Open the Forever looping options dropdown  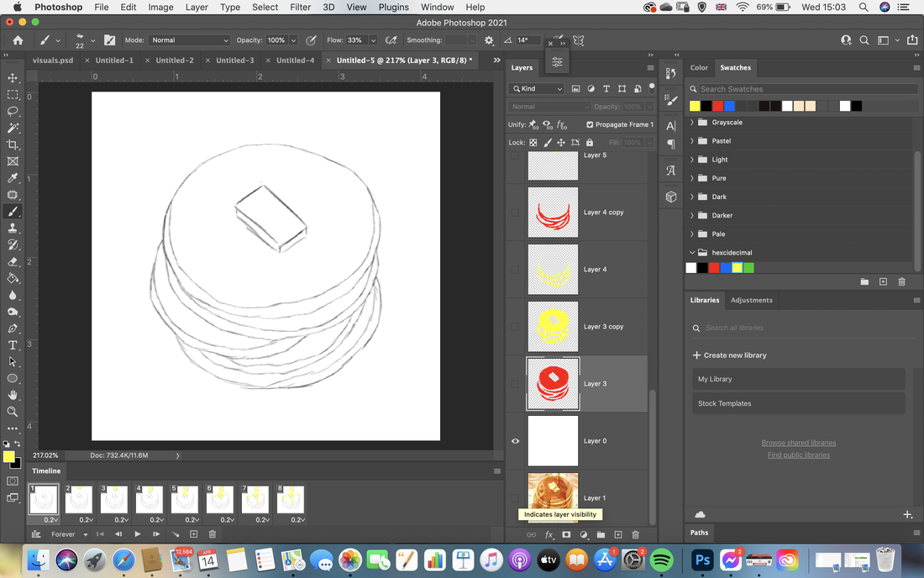pyautogui.click(x=70, y=534)
